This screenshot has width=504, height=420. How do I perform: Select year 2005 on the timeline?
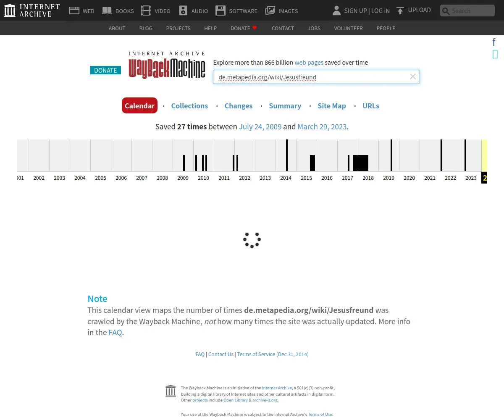click(100, 178)
